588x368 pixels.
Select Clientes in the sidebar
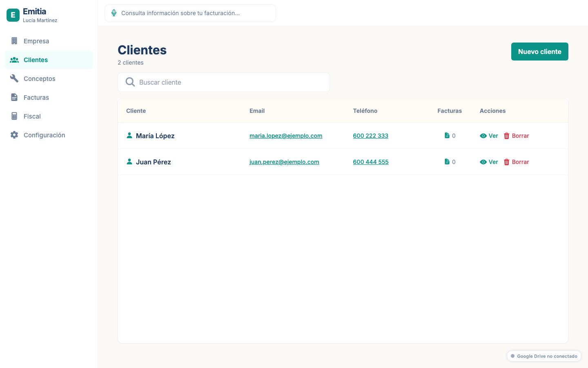click(x=49, y=60)
